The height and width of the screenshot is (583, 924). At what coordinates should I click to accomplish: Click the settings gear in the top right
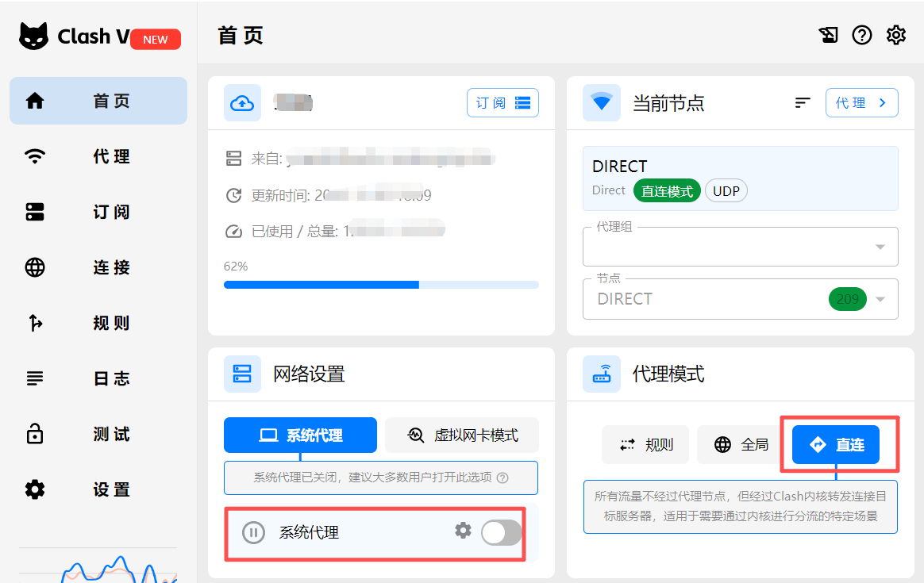[896, 35]
